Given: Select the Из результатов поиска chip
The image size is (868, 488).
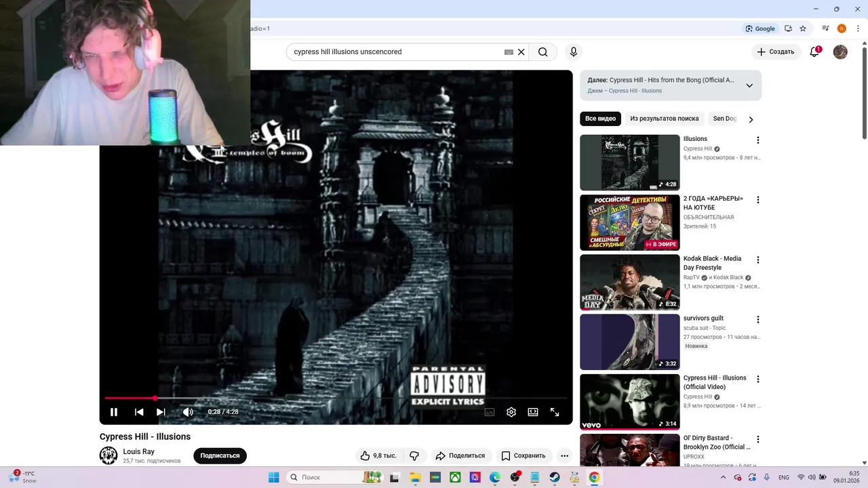Looking at the screenshot, I should [664, 119].
